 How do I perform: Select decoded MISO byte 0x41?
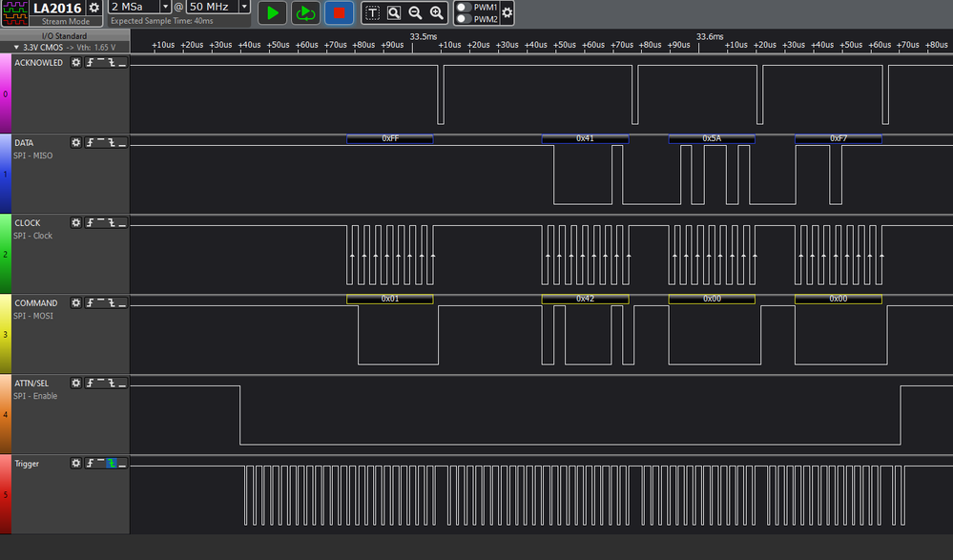[x=585, y=138]
